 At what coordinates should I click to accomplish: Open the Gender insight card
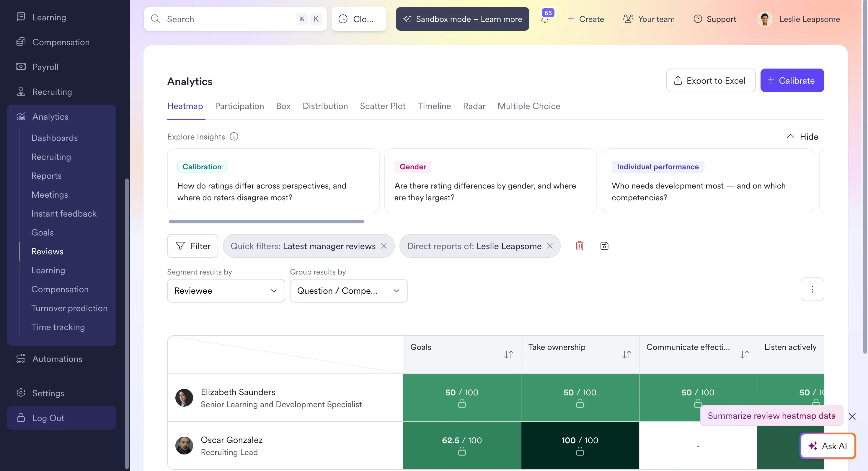(x=490, y=181)
